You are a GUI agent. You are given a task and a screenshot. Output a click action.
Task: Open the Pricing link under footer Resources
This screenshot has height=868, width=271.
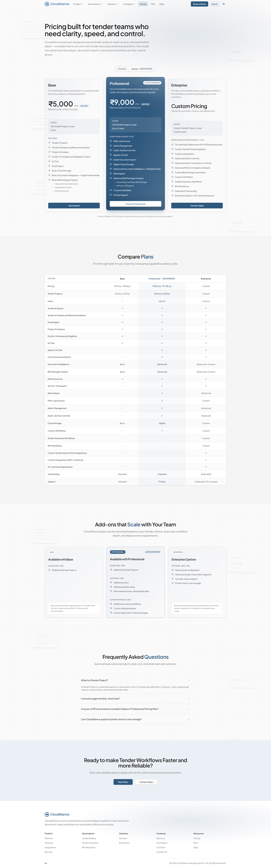(x=197, y=838)
